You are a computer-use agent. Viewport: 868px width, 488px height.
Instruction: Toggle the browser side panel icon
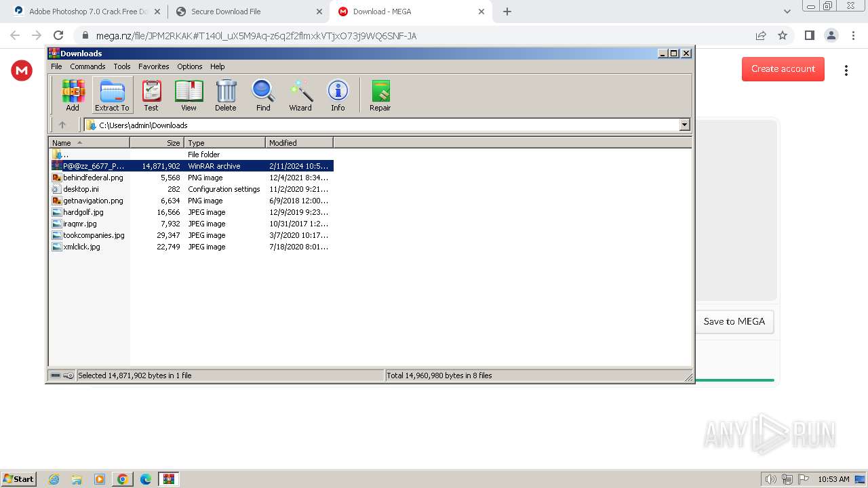[809, 35]
